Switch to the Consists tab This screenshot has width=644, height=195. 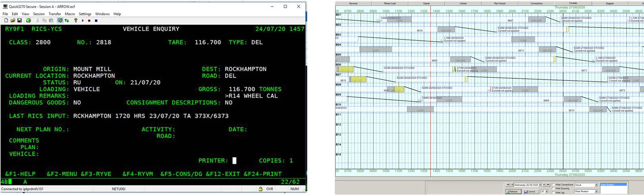(573, 3)
